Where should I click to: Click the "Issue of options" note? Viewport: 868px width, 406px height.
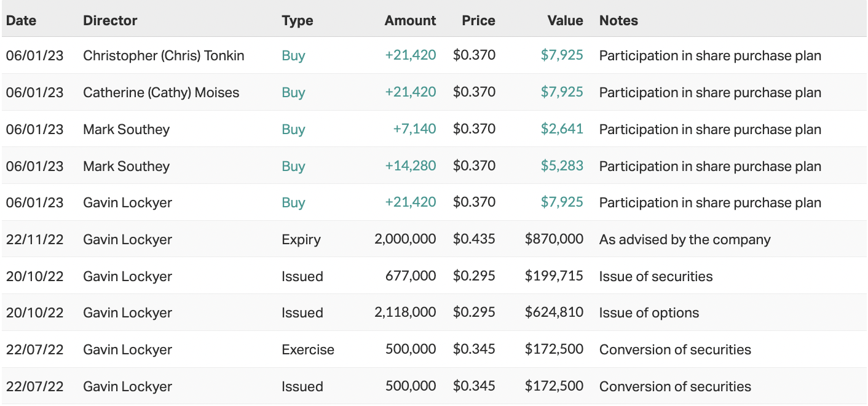pos(649,312)
